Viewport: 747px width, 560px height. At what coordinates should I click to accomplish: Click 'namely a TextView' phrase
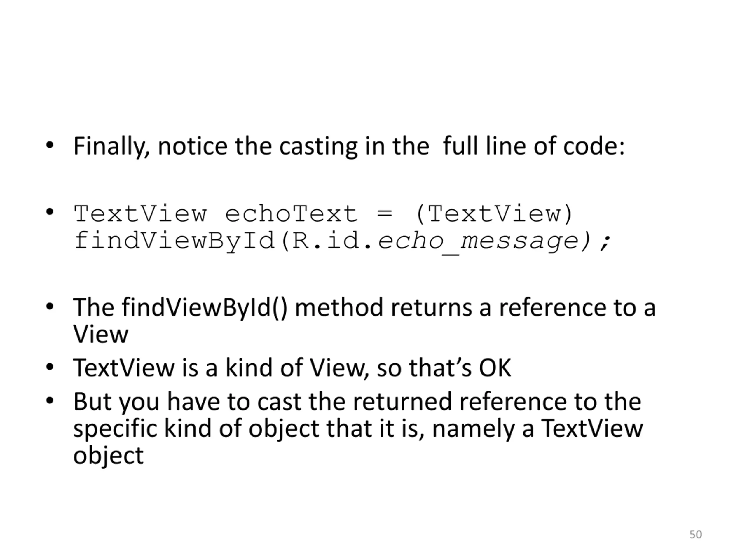click(537, 428)
